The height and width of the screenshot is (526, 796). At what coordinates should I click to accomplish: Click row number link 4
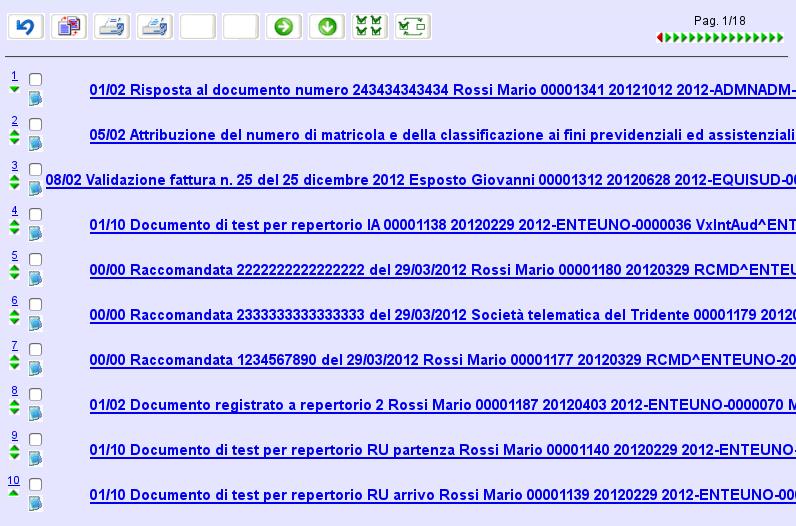(x=14, y=210)
